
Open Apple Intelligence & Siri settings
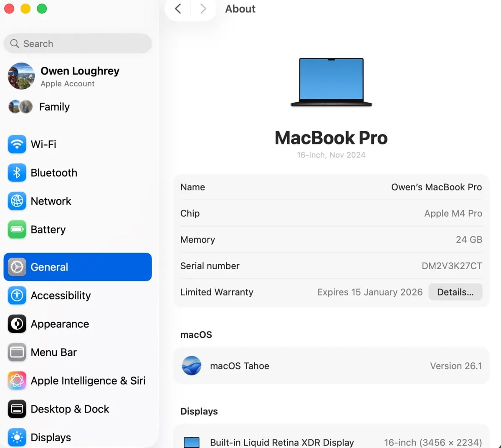tap(88, 380)
